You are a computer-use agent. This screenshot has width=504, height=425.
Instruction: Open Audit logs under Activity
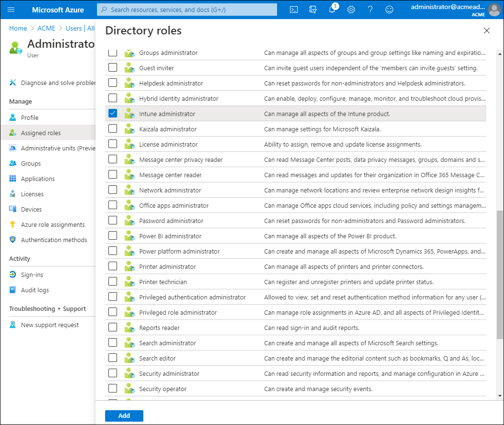click(35, 290)
